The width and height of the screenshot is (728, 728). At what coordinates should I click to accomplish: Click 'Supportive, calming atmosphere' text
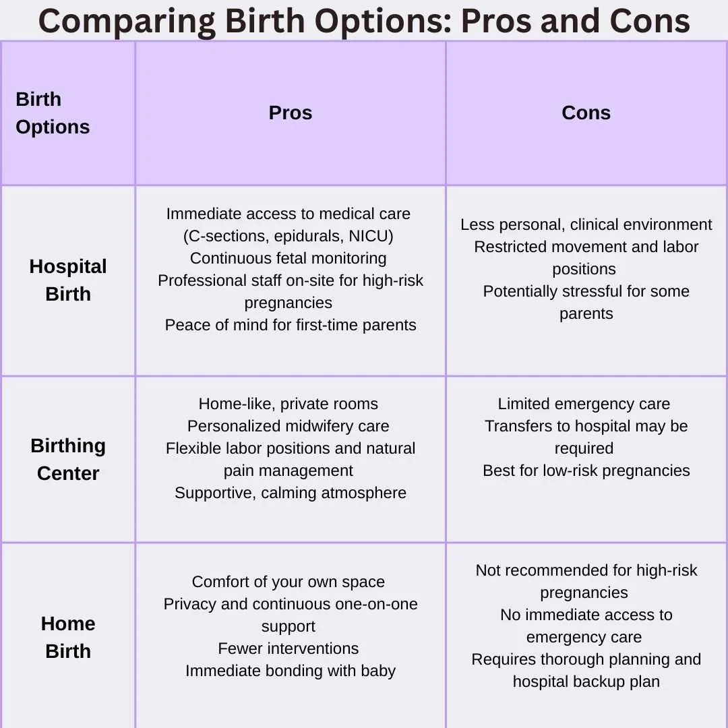290,493
